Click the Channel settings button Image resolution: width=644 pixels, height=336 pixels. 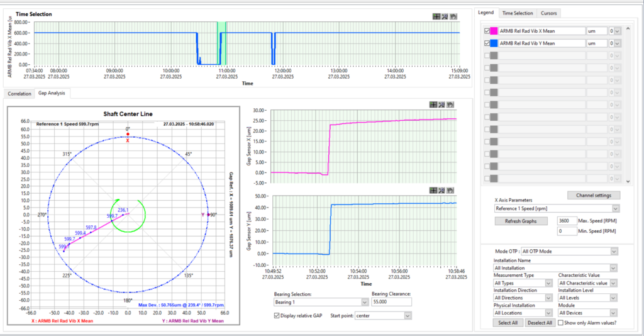coord(594,195)
